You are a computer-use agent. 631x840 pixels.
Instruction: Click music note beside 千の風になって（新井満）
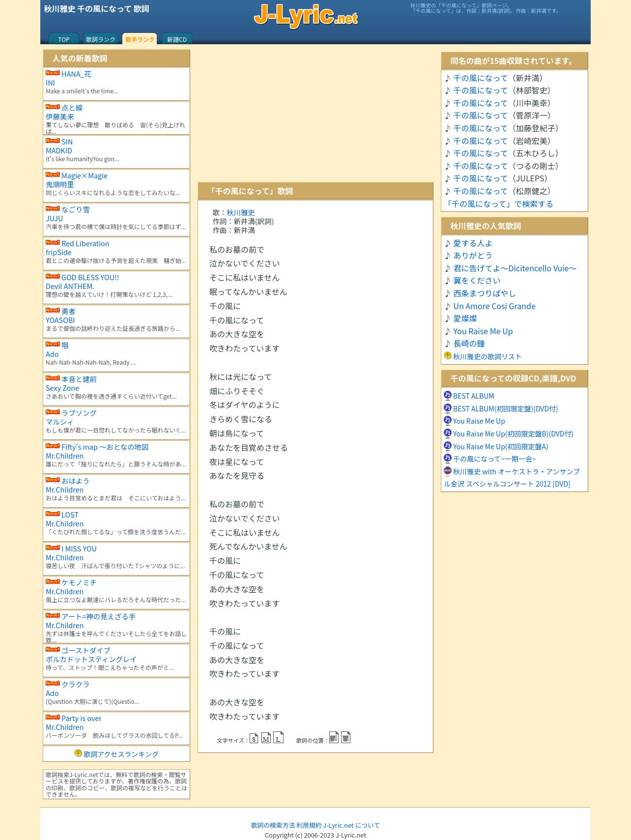tap(448, 78)
